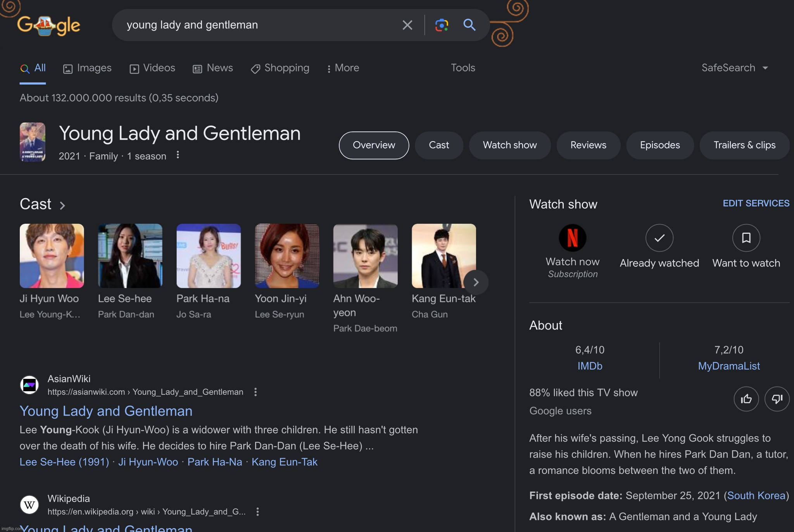Click the magnifying glass search icon
This screenshot has width=794, height=532.
[x=469, y=25]
